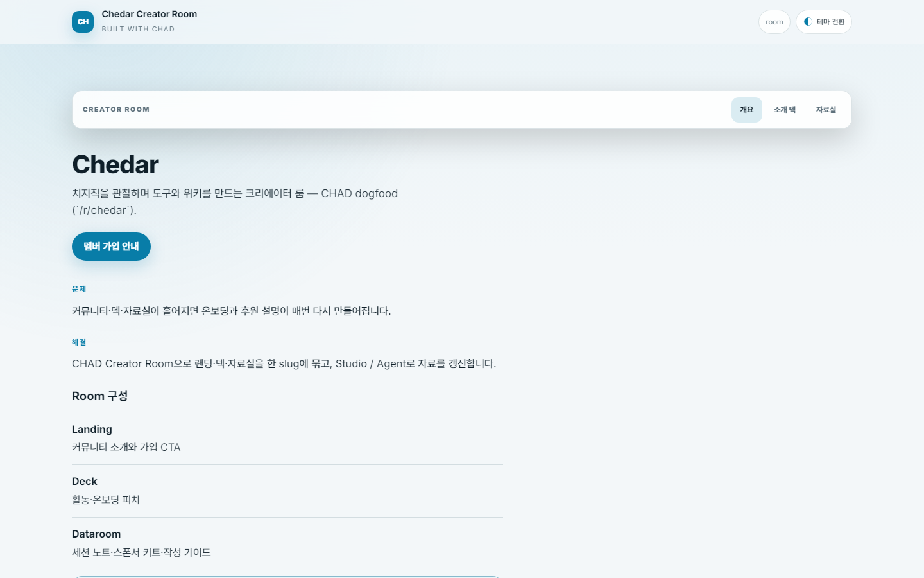This screenshot has height=578, width=924.
Task: Click the 커뮤니티 소개와 가입 CTA description
Action: tap(126, 447)
